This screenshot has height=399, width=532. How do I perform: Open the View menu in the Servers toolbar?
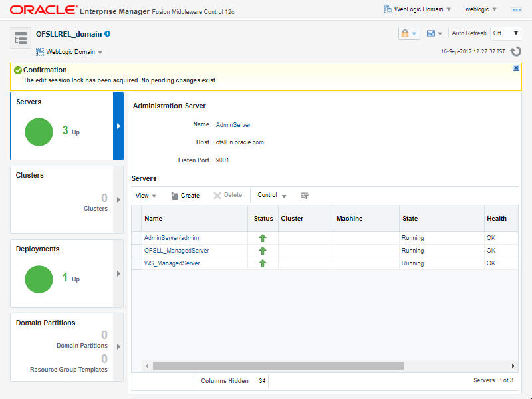146,196
